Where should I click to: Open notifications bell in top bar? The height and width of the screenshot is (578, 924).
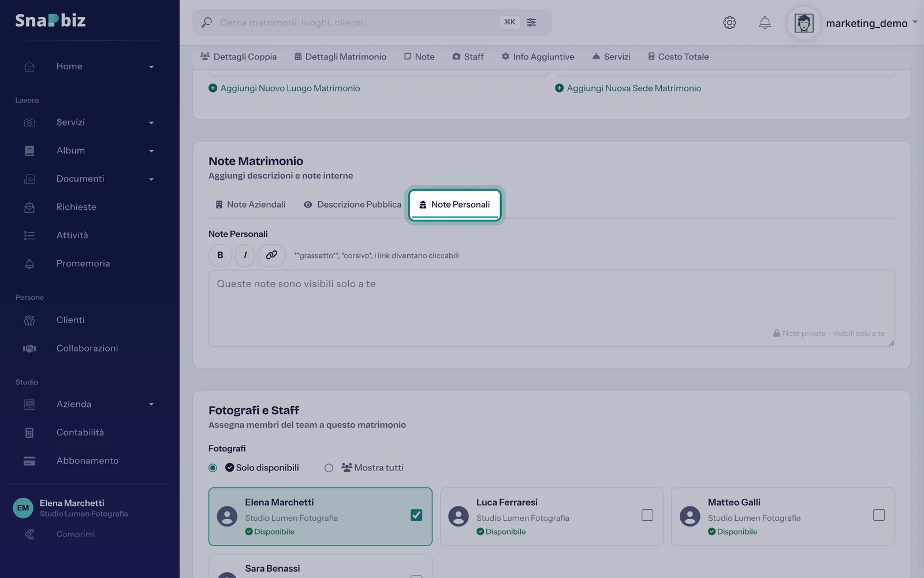coord(765,23)
